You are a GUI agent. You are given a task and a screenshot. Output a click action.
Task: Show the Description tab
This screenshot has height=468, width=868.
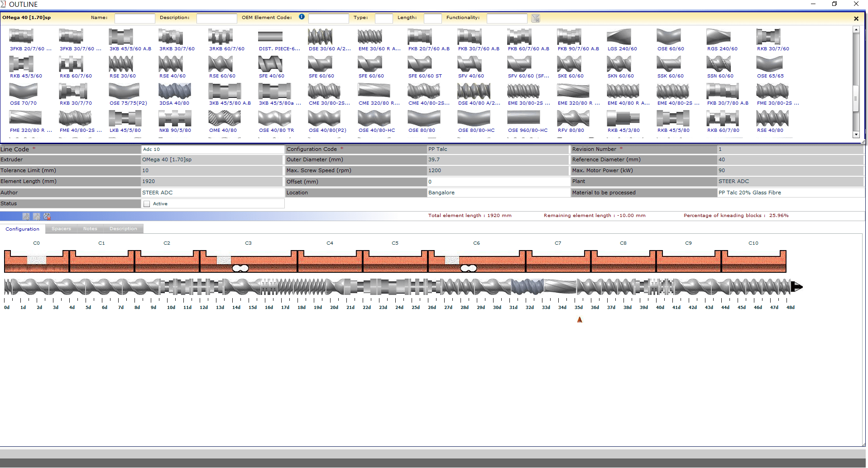click(x=123, y=229)
